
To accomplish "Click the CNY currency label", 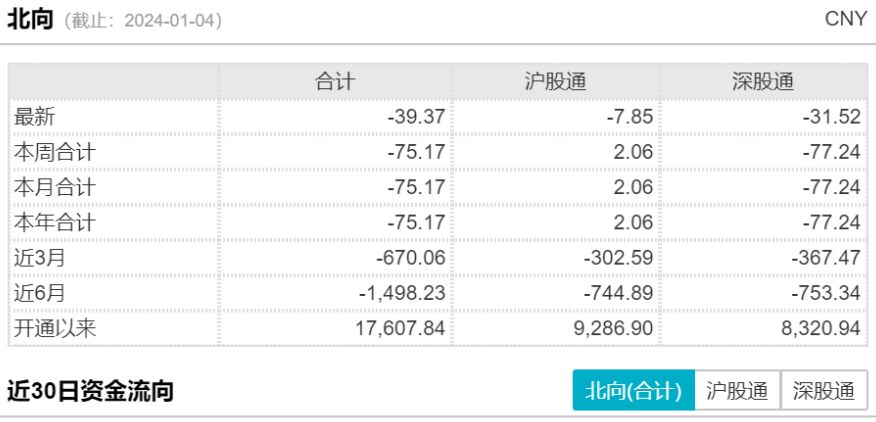I will pos(846,19).
